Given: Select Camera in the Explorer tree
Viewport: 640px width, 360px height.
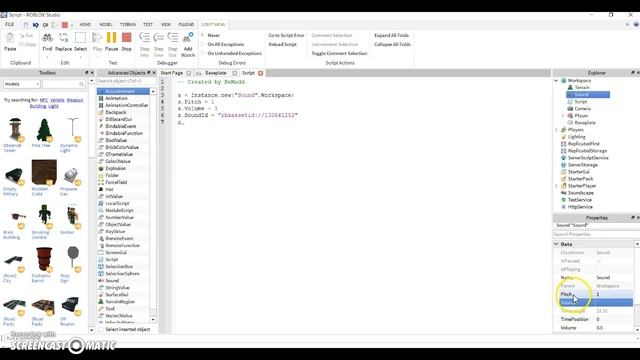Looking at the screenshot, I should pyautogui.click(x=582, y=109).
